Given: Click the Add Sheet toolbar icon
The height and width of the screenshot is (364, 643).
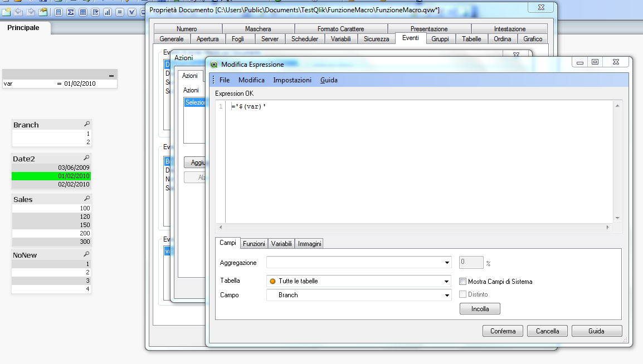Looking at the screenshot, I should (6, 12).
